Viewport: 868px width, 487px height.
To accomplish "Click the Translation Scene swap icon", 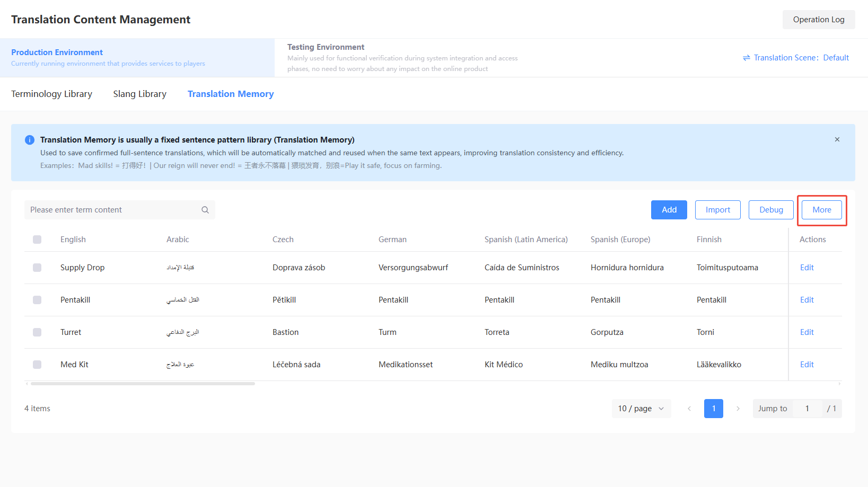I will tap(747, 58).
